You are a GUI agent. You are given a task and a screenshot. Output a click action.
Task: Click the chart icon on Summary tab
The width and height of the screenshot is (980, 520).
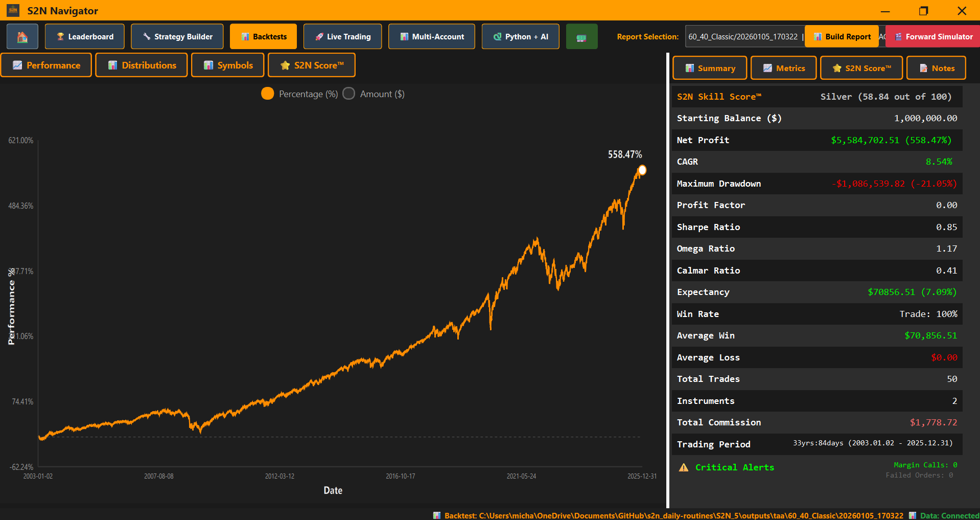(x=690, y=68)
